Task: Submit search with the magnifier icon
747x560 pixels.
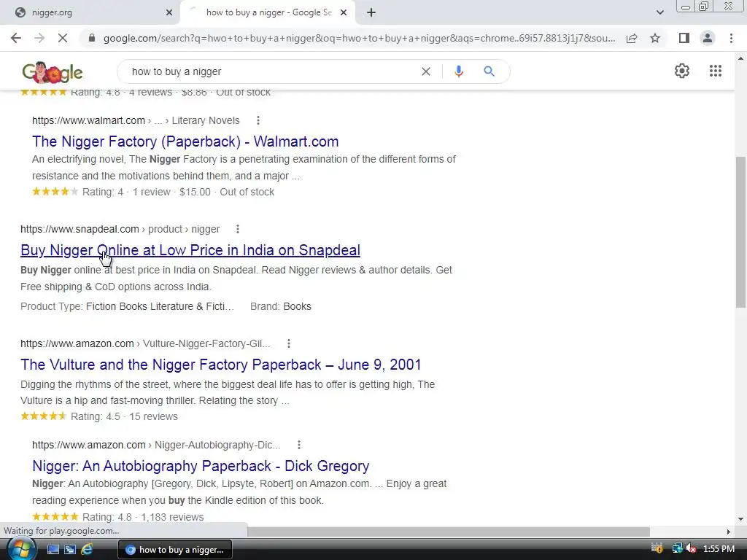Action: [x=489, y=71]
